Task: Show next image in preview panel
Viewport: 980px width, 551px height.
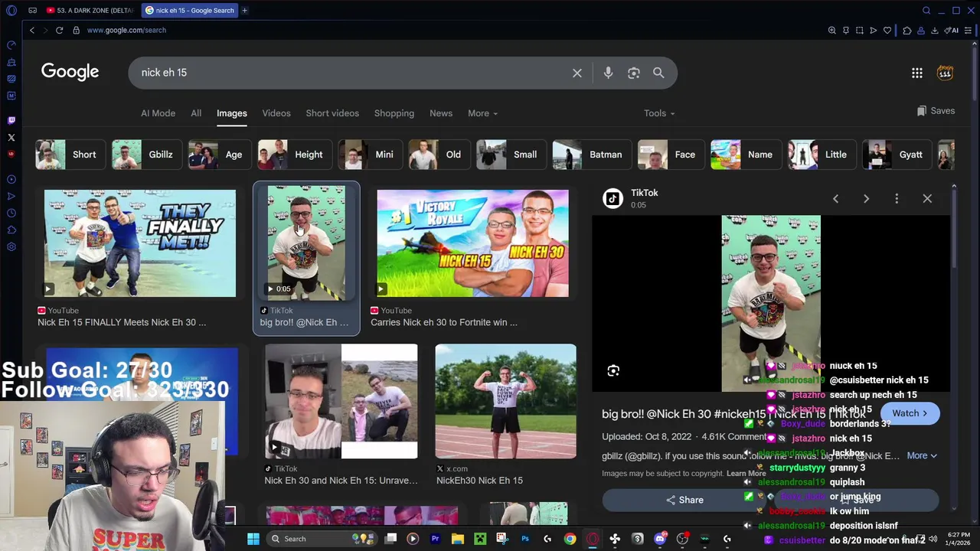Action: click(866, 199)
